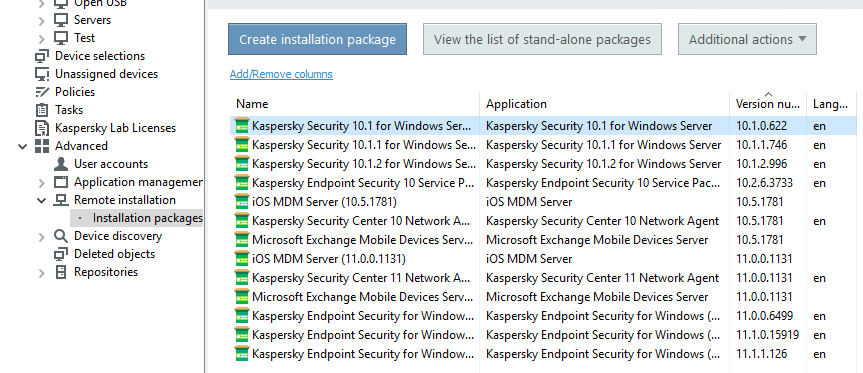
Task: Click package icon of version 11.0.0.6499 row
Action: [x=242, y=316]
